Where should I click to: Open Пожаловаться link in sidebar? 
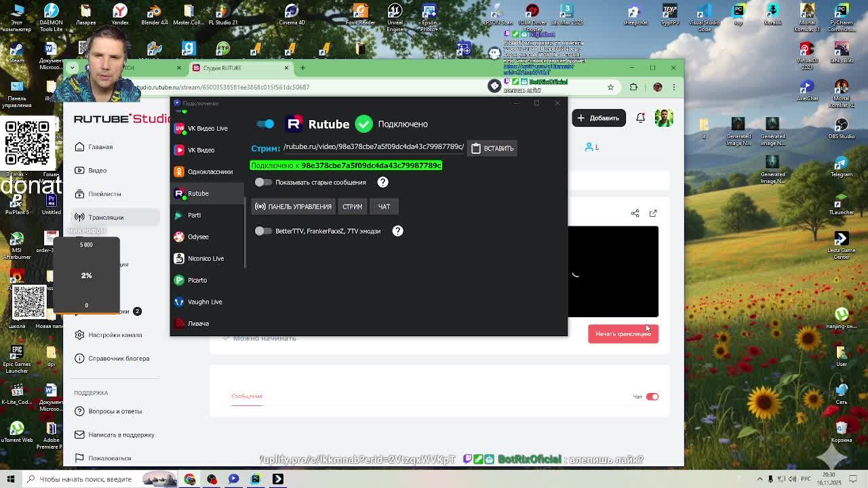pyautogui.click(x=110, y=458)
